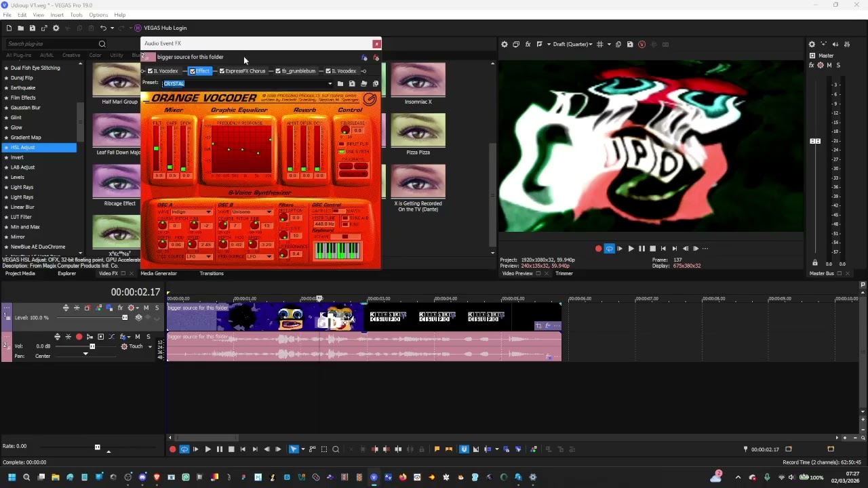Click the search magnifier in plug-ins panel
The width and height of the screenshot is (868, 488).
click(102, 44)
